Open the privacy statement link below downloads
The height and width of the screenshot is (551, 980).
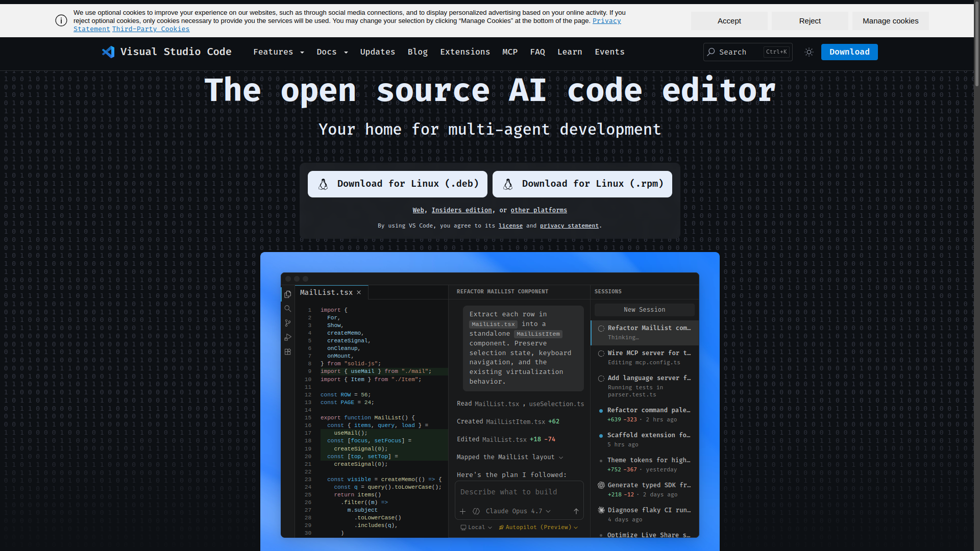pyautogui.click(x=569, y=226)
